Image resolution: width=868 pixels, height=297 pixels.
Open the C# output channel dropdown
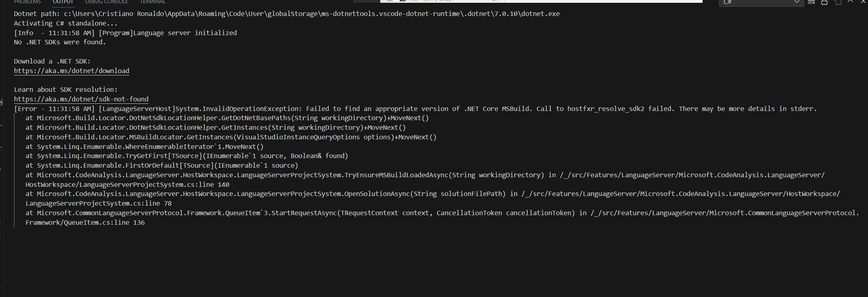pos(761,2)
